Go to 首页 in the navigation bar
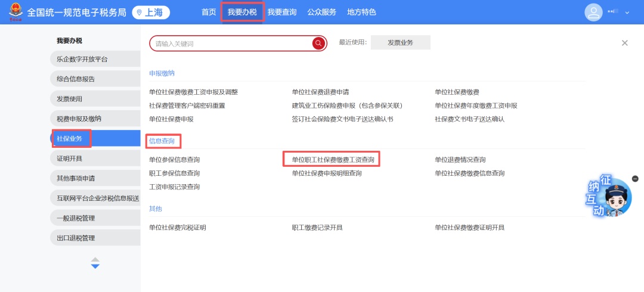The image size is (644, 292). (x=209, y=12)
